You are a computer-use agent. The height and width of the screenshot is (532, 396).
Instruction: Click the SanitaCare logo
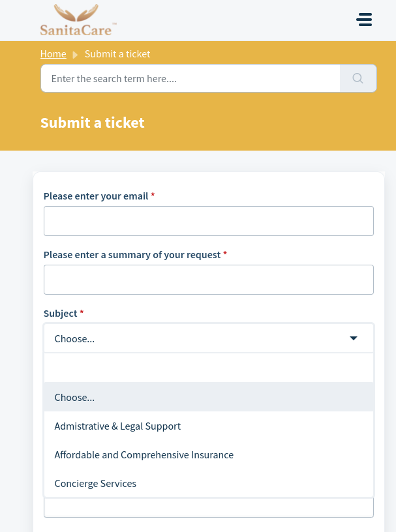tap(78, 20)
